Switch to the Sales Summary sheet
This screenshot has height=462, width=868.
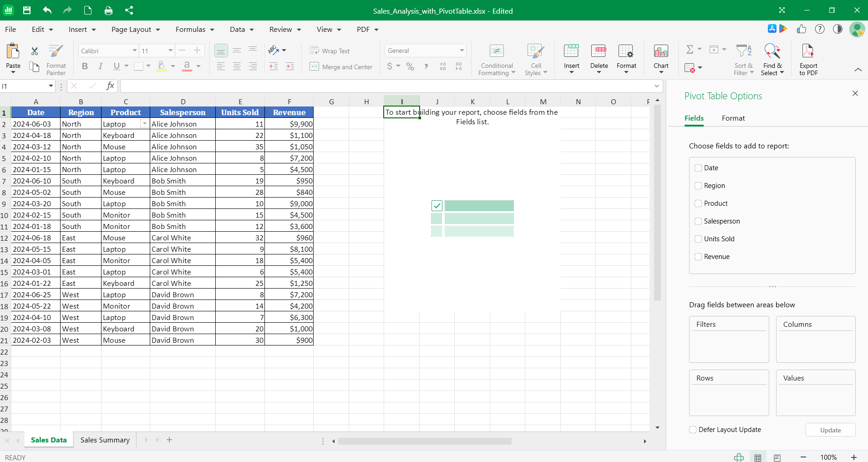coord(105,440)
